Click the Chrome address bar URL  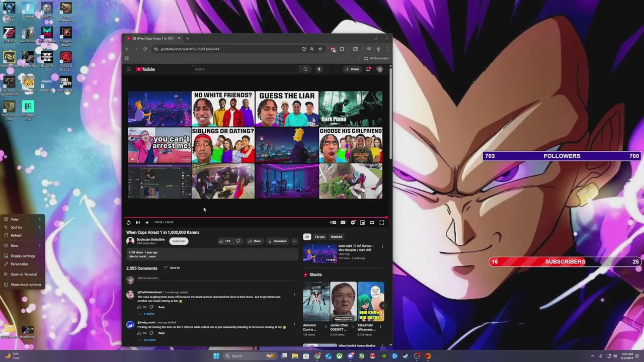190,49
